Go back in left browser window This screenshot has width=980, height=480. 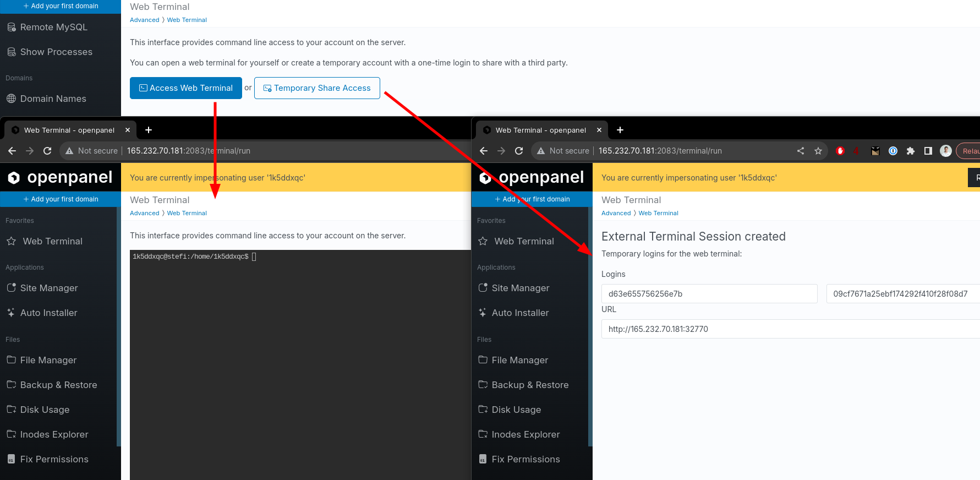pyautogui.click(x=12, y=151)
